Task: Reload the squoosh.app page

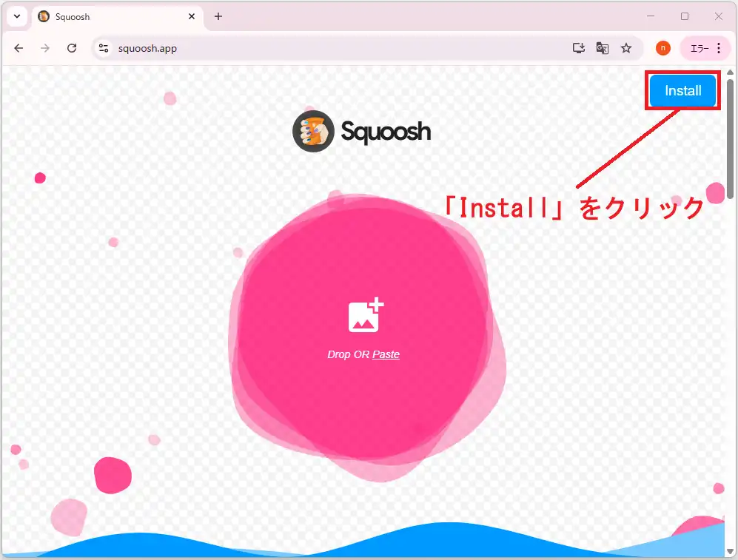Action: [x=72, y=48]
